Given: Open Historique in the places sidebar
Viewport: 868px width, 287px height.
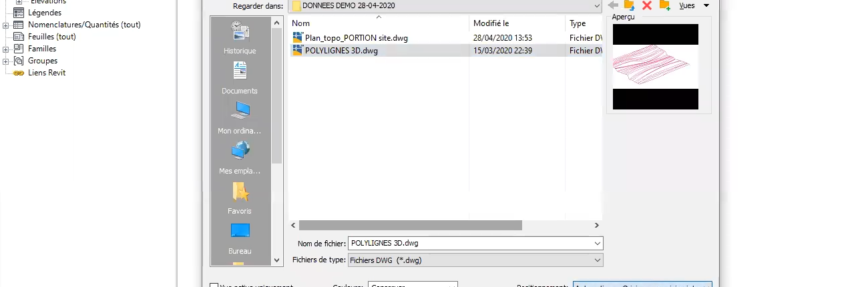Looking at the screenshot, I should [240, 37].
